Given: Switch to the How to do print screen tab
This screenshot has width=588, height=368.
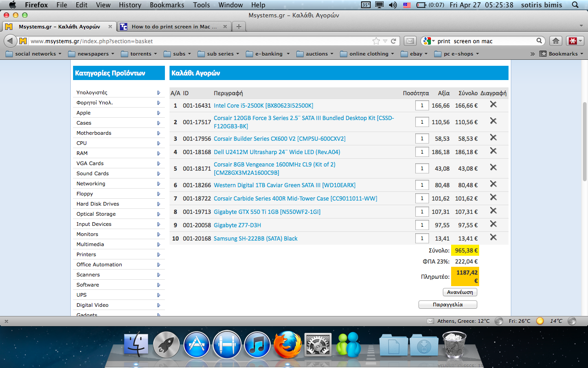Looking at the screenshot, I should coord(174,26).
